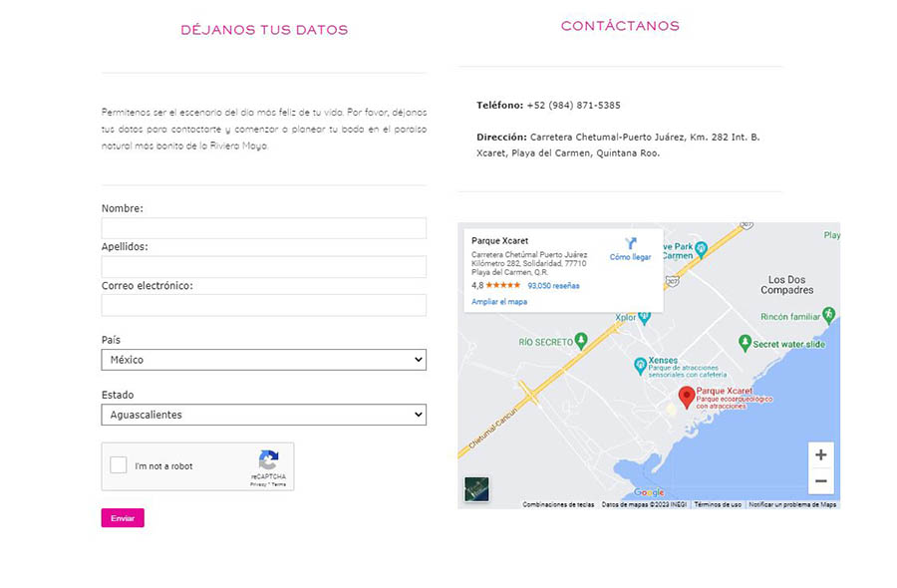Zoom out on the map

pos(820,481)
